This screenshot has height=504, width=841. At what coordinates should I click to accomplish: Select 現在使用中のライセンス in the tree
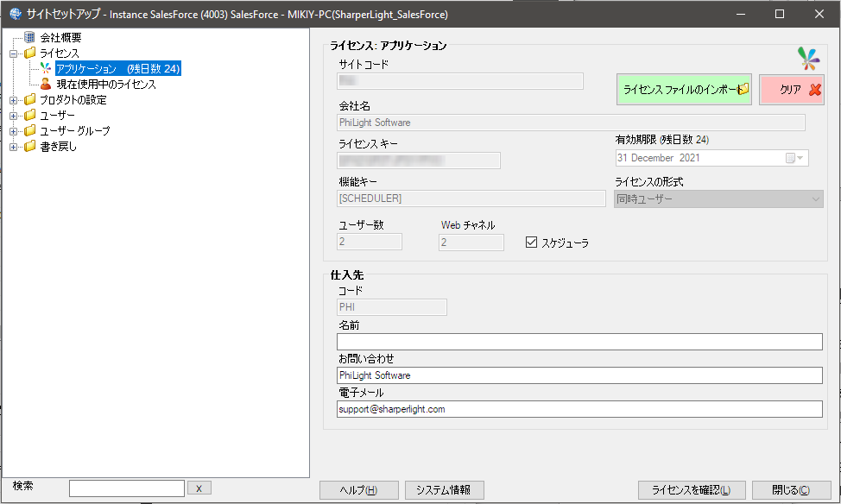click(105, 85)
